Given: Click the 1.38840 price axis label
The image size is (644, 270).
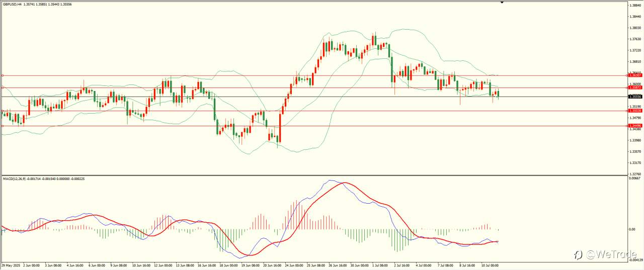Looking at the screenshot, I should pyautogui.click(x=635, y=6).
